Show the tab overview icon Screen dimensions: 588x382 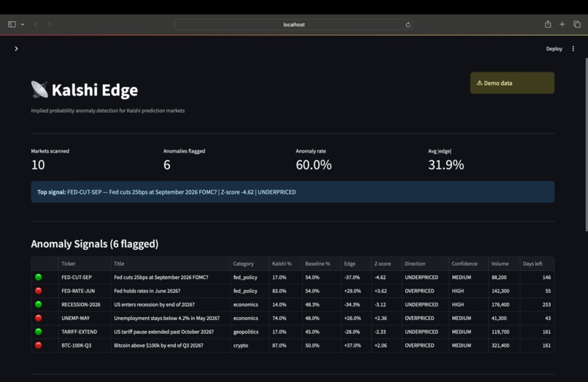[577, 24]
